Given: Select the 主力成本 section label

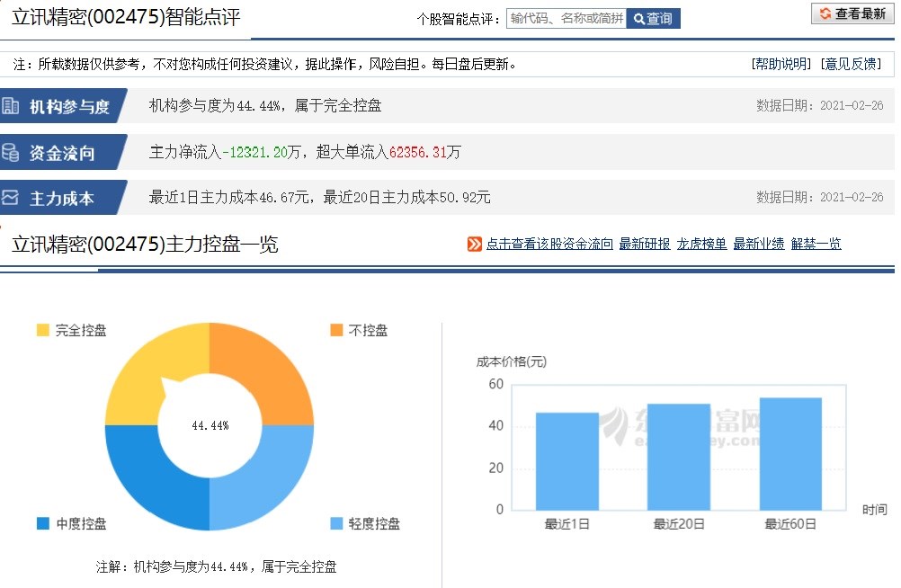Looking at the screenshot, I should point(62,199).
